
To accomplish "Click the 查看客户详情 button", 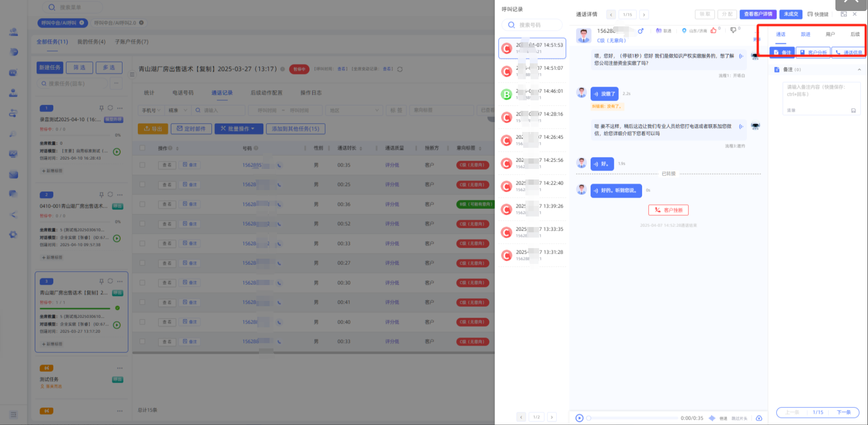I will pyautogui.click(x=757, y=14).
